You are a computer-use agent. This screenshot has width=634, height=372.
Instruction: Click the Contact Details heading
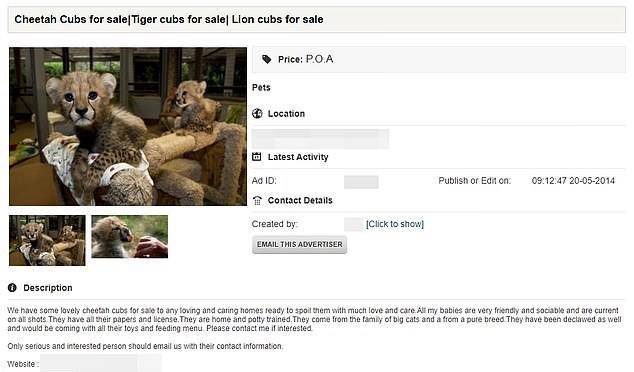(300, 201)
